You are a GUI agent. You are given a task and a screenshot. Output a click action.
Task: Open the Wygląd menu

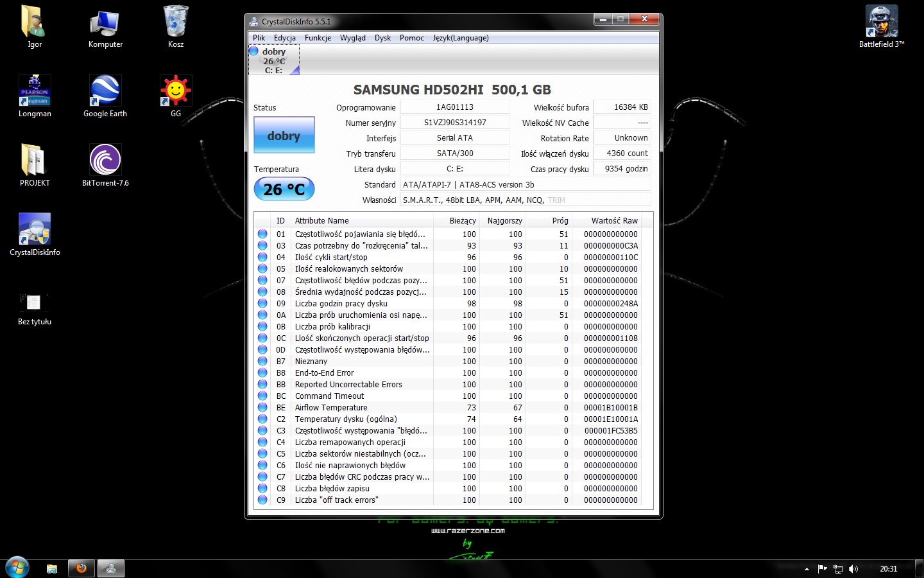353,38
